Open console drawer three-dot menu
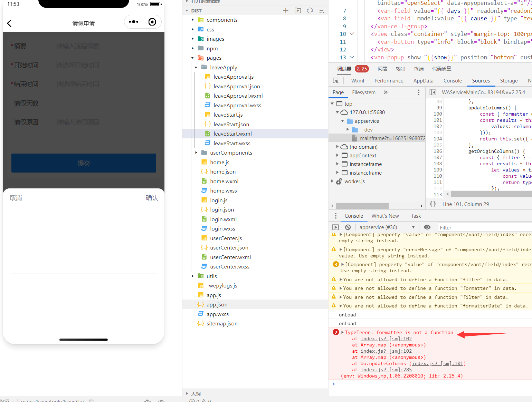Screen dimensions: 532x402 pyautogui.click(x=335, y=216)
